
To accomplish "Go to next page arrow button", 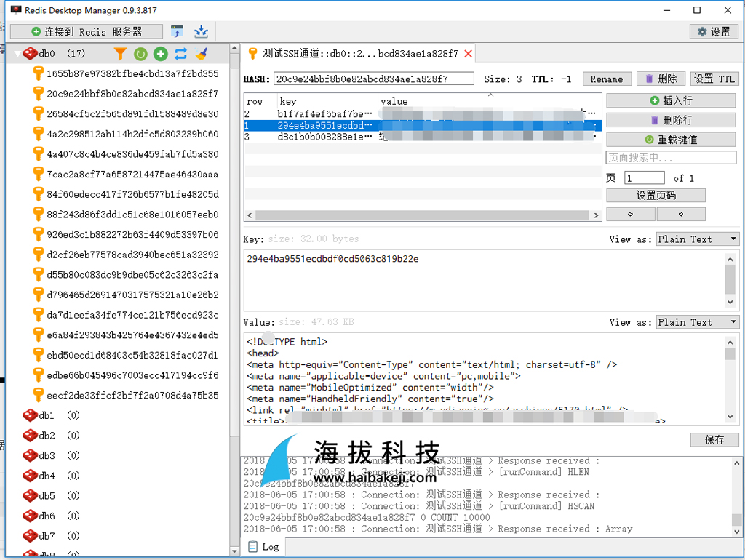I will [681, 215].
